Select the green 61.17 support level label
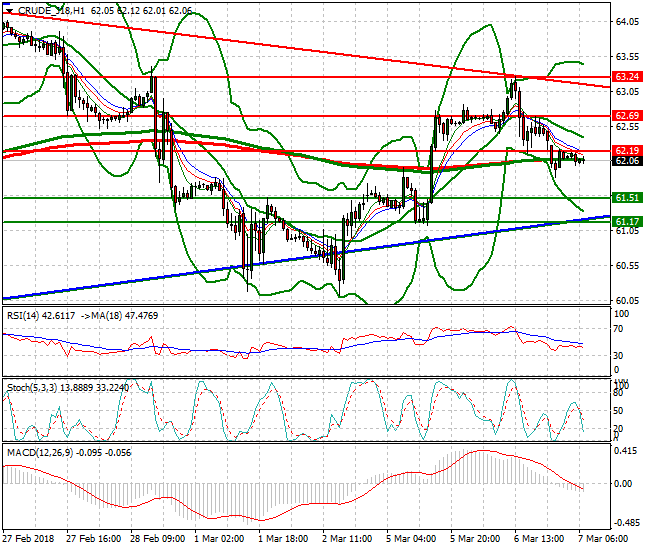The height and width of the screenshot is (550, 650). pyautogui.click(x=628, y=222)
